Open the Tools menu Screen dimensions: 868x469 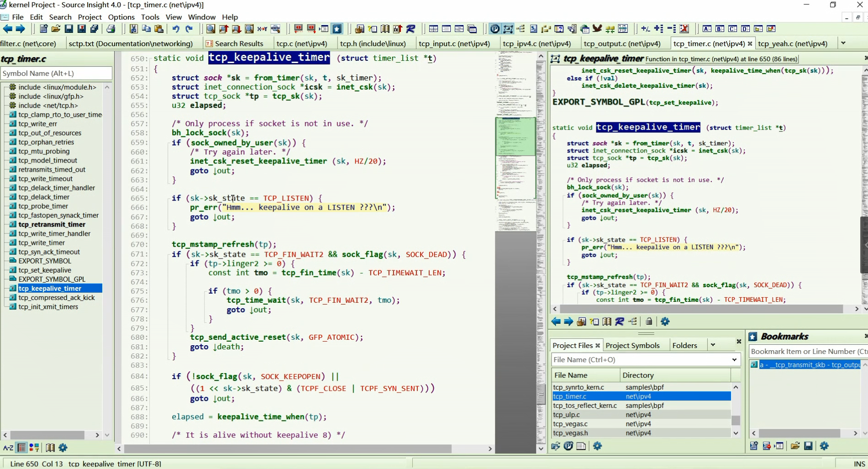pos(150,17)
